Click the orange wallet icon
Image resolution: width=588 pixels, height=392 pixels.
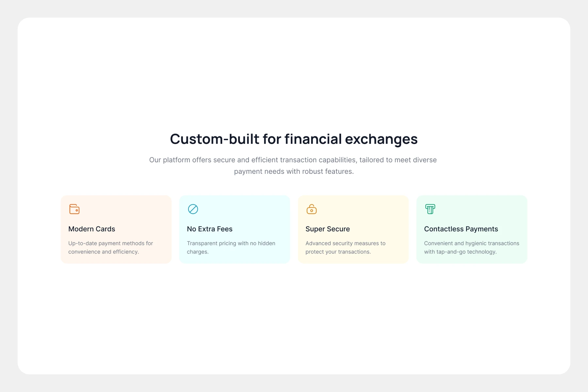pyautogui.click(x=74, y=209)
